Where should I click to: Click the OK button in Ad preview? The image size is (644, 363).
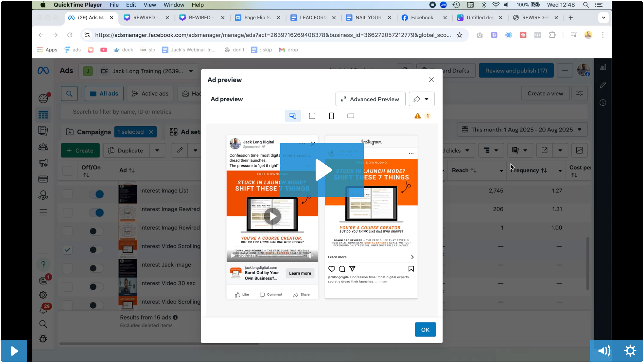pos(425,329)
